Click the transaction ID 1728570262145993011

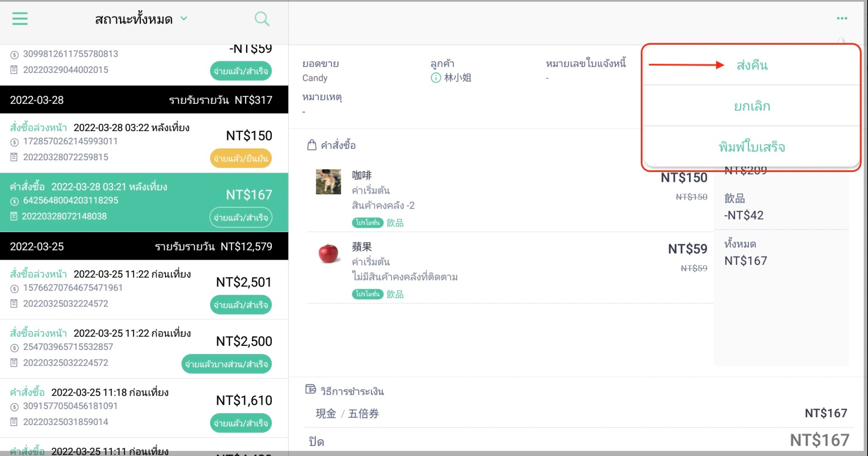click(x=70, y=141)
